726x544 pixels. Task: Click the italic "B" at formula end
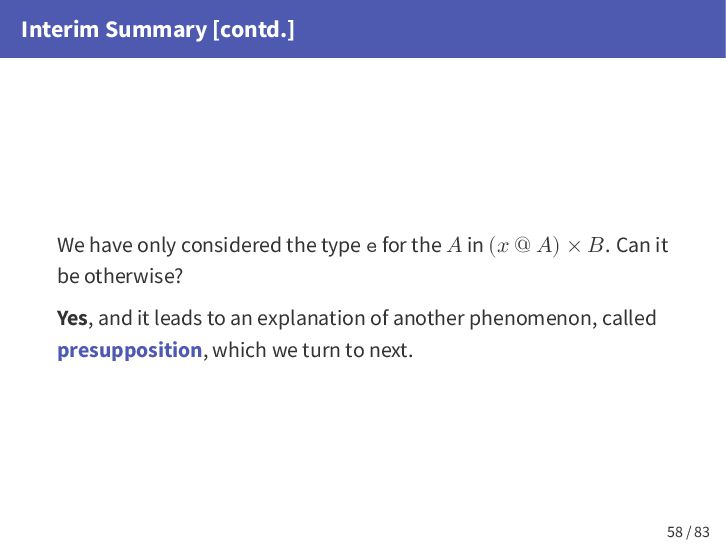click(x=595, y=245)
